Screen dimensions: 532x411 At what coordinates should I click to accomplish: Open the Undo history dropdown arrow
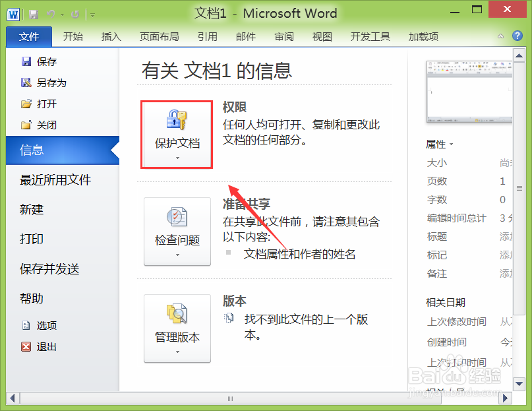coord(62,15)
